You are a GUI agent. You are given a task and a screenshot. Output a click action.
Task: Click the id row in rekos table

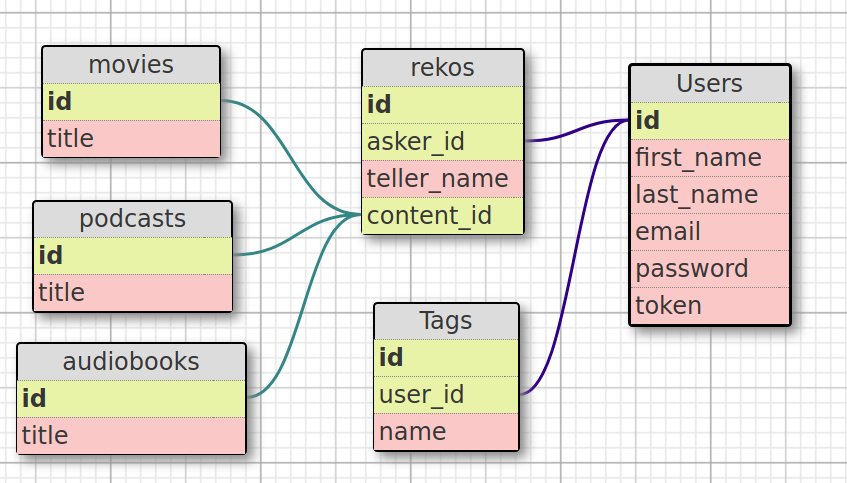(443, 105)
